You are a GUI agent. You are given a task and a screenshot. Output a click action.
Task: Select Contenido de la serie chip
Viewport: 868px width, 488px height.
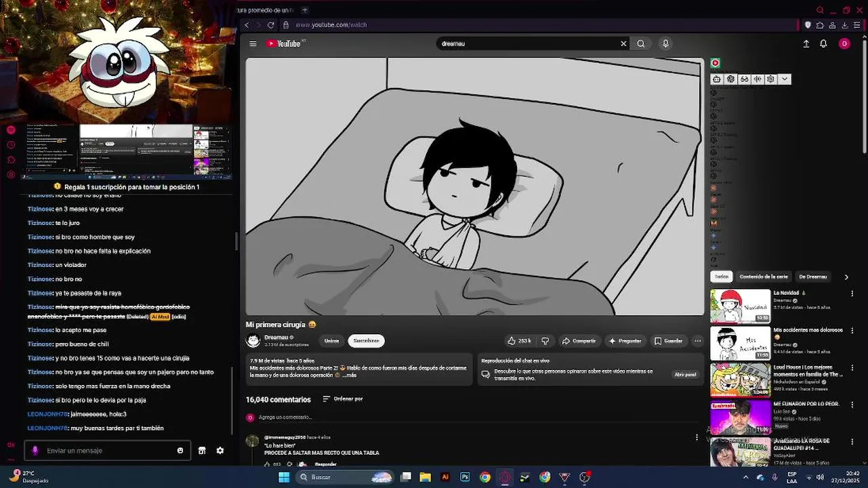(764, 277)
